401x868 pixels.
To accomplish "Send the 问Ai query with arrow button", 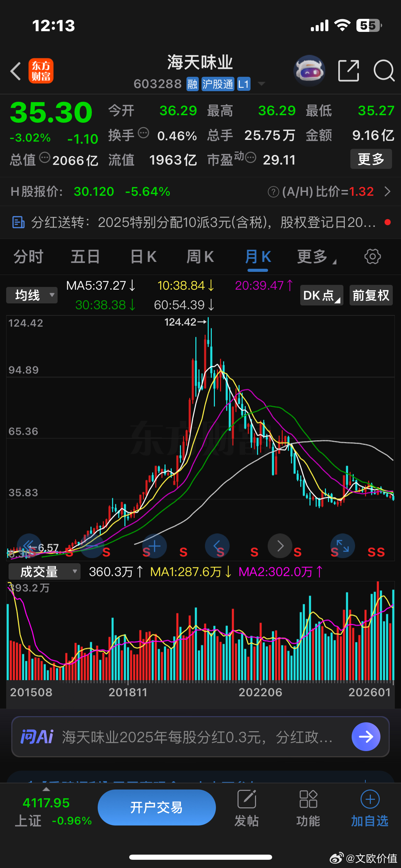I will click(x=366, y=737).
